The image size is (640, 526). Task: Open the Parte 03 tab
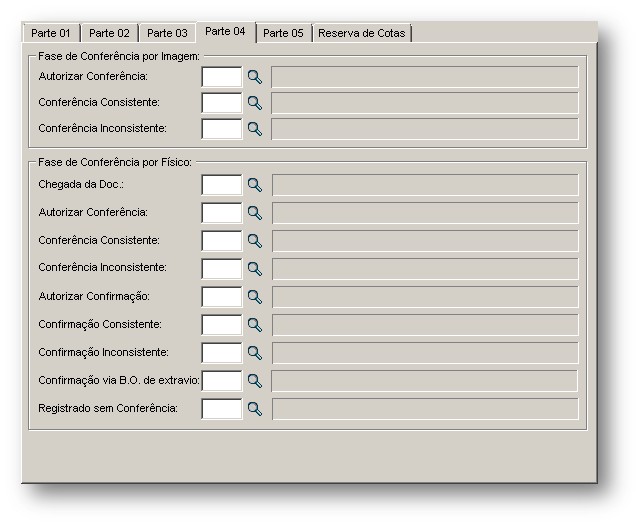coord(167,33)
